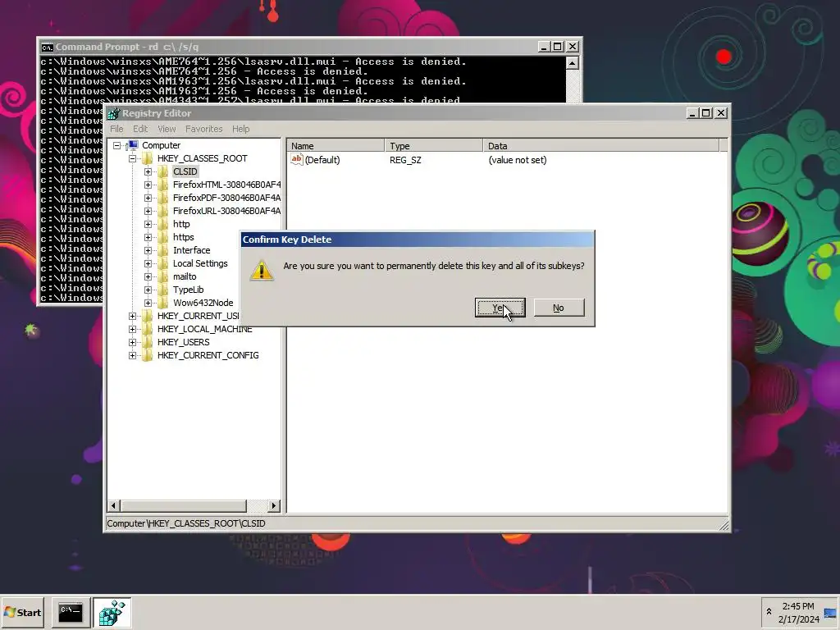The image size is (840, 630).
Task: Expand the FirefoxHTML-308046B0AF4 key
Action: click(x=148, y=185)
